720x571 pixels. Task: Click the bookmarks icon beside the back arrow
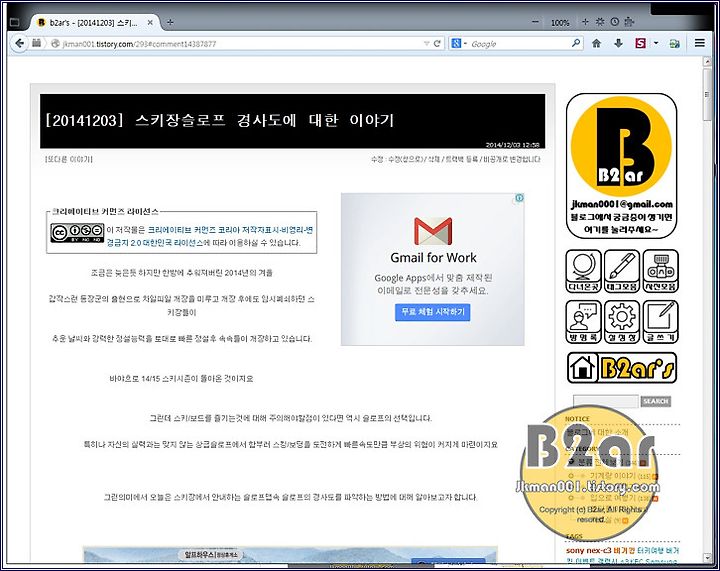[x=36, y=44]
